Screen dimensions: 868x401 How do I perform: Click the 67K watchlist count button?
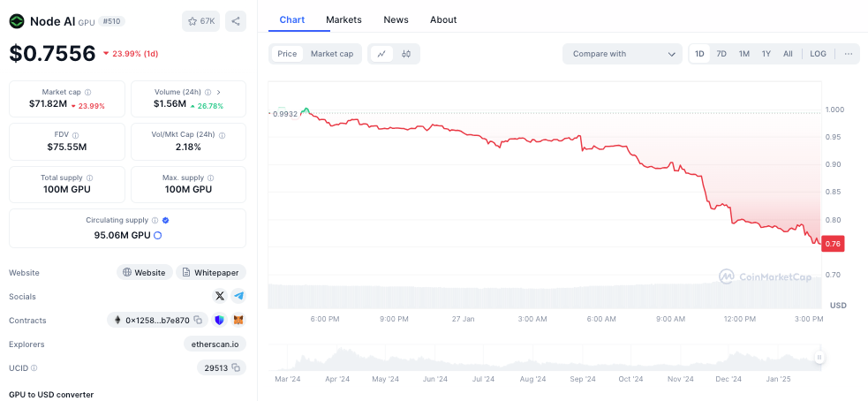(x=201, y=21)
